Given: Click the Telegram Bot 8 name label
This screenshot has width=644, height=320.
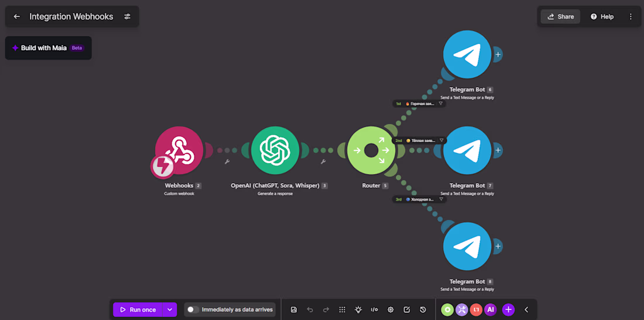Looking at the screenshot, I should (467, 281).
